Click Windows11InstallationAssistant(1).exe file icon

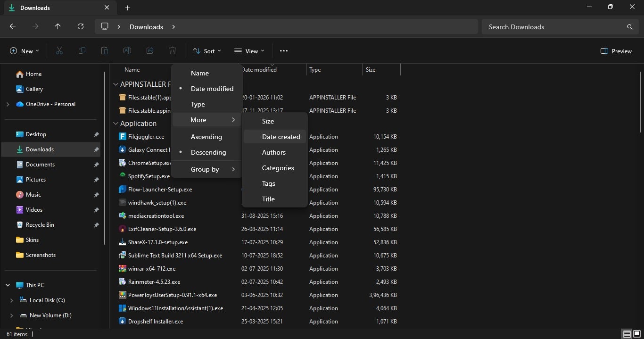tap(123, 308)
